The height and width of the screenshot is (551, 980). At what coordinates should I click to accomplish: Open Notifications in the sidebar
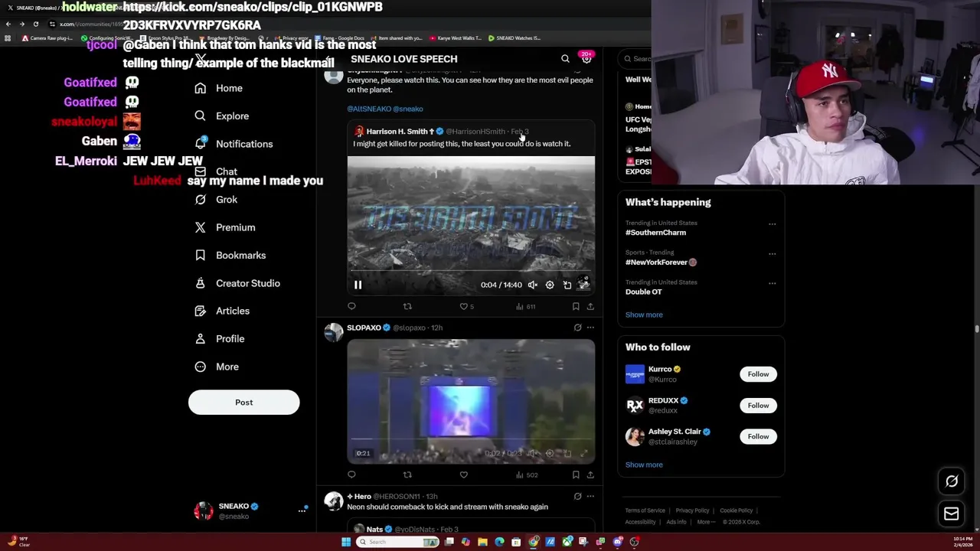click(234, 144)
